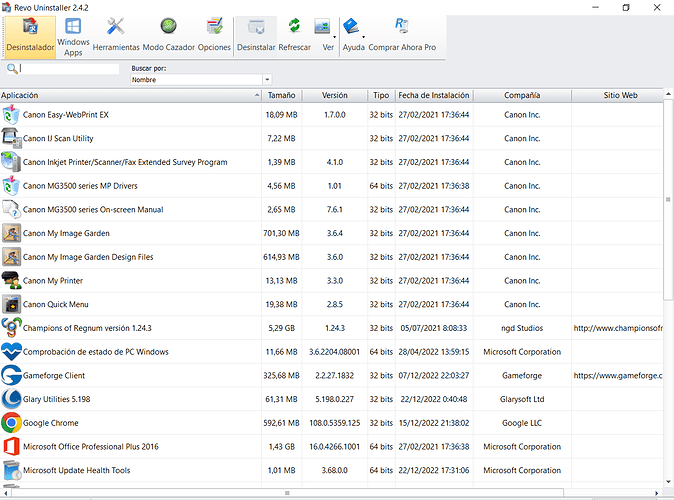The width and height of the screenshot is (674, 500).
Task: Click Canon MG3500 MP Drivers icon
Action: (11, 186)
